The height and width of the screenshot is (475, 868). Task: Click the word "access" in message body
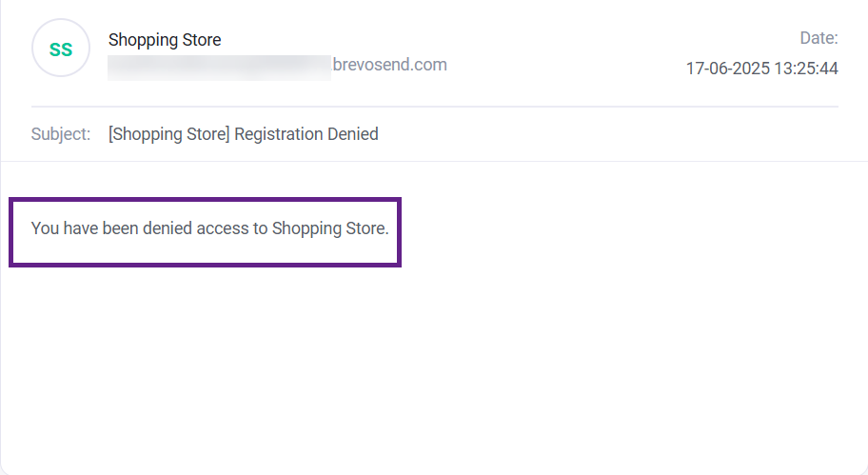tap(221, 228)
